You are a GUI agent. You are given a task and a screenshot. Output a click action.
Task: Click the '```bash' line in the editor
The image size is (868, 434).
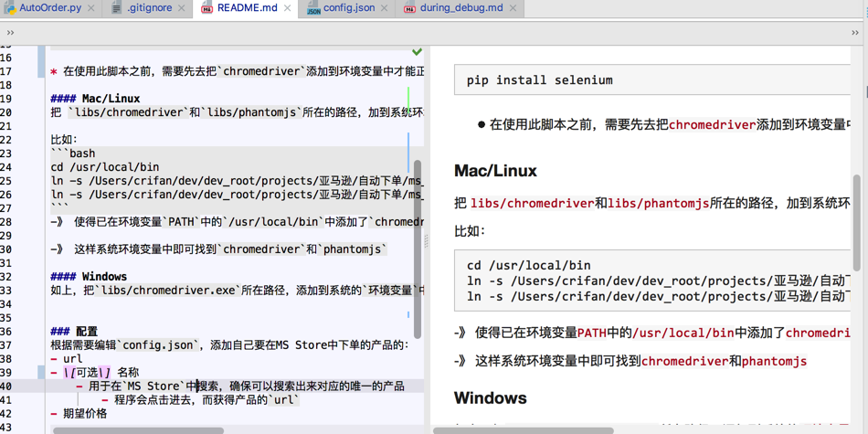[x=72, y=153]
